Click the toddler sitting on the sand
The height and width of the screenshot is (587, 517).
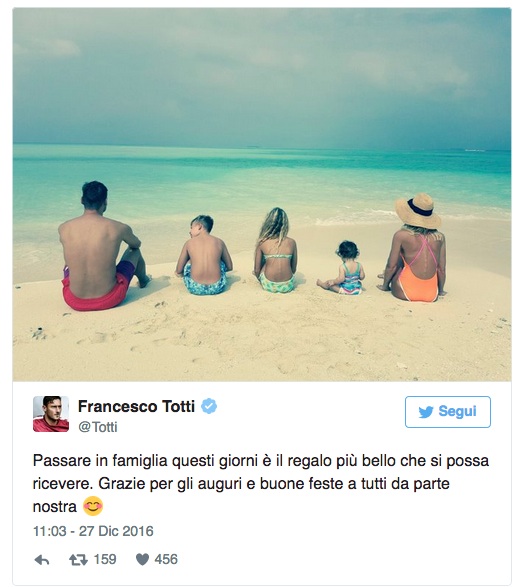pyautogui.click(x=342, y=268)
